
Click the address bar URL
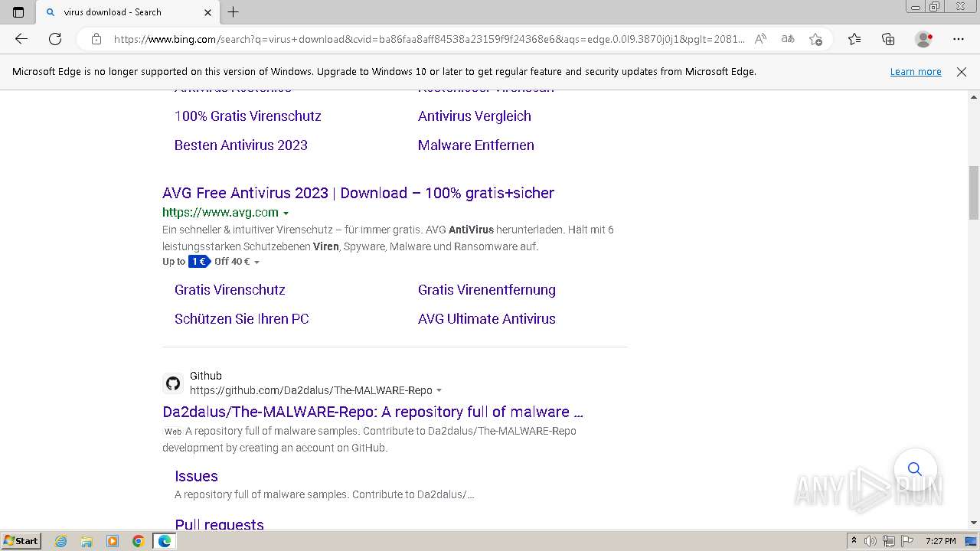point(429,39)
